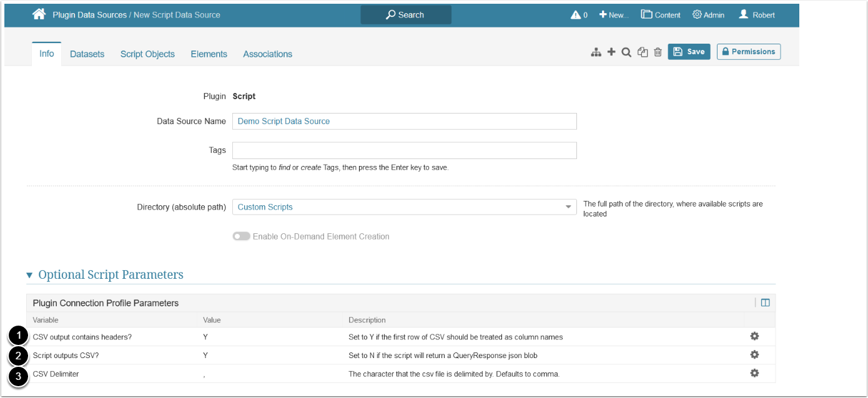Switch to the Datasets tab
Image resolution: width=868 pixels, height=398 pixels.
pos(87,54)
